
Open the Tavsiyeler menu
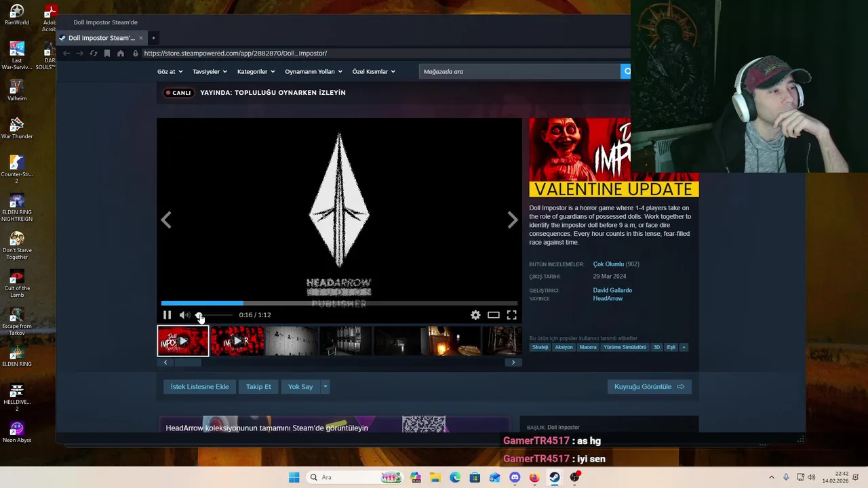(210, 72)
